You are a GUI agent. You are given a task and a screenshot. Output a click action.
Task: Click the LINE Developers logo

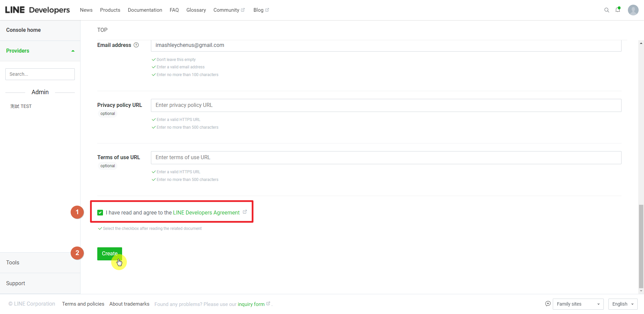pos(38,10)
